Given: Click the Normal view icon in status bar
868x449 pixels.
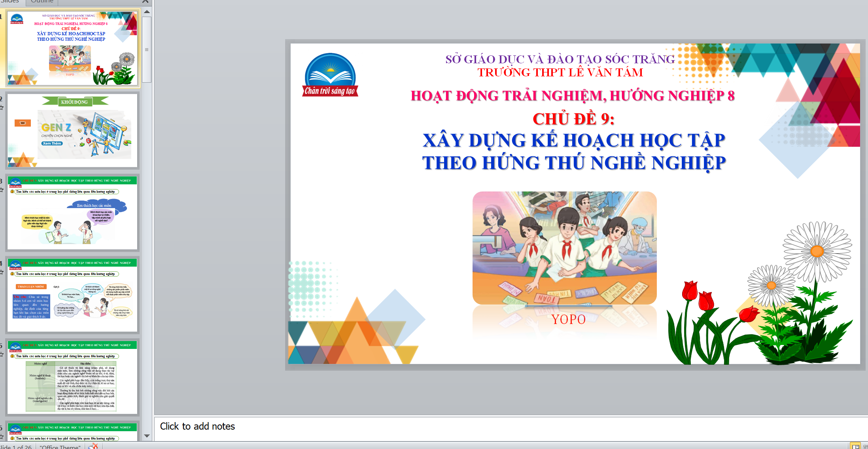Looking at the screenshot, I should 855,446.
